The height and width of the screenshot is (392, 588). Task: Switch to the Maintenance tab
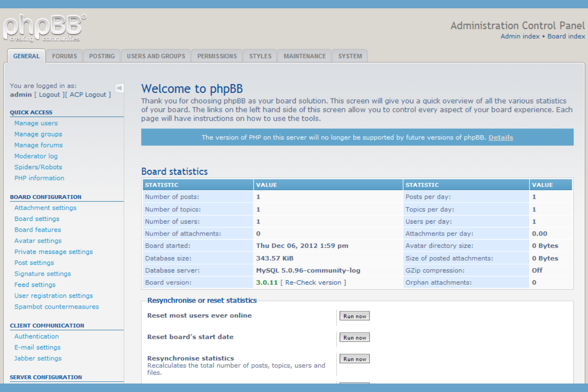(x=304, y=56)
